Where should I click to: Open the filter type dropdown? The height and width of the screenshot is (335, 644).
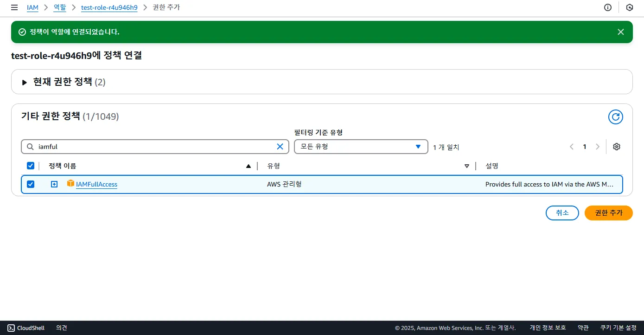point(361,147)
